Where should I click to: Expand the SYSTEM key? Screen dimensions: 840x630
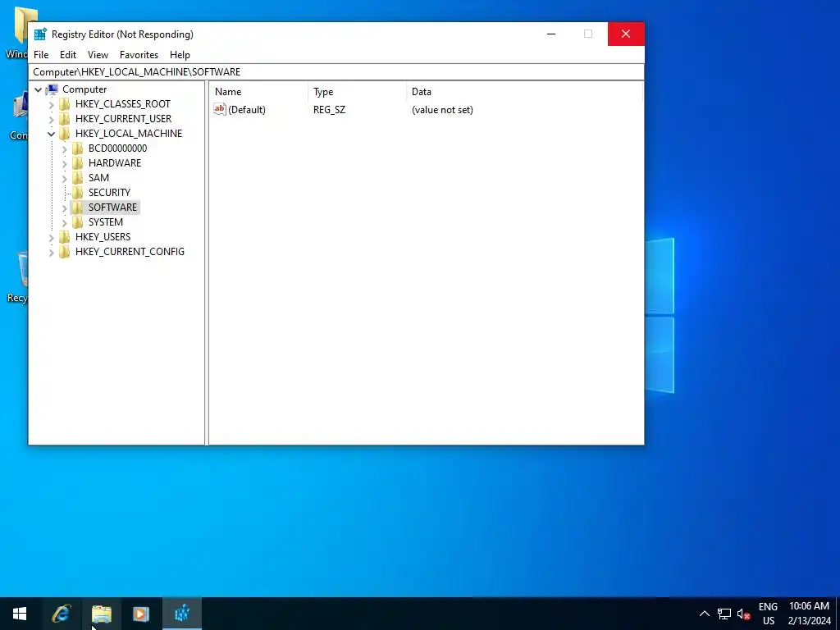click(64, 222)
